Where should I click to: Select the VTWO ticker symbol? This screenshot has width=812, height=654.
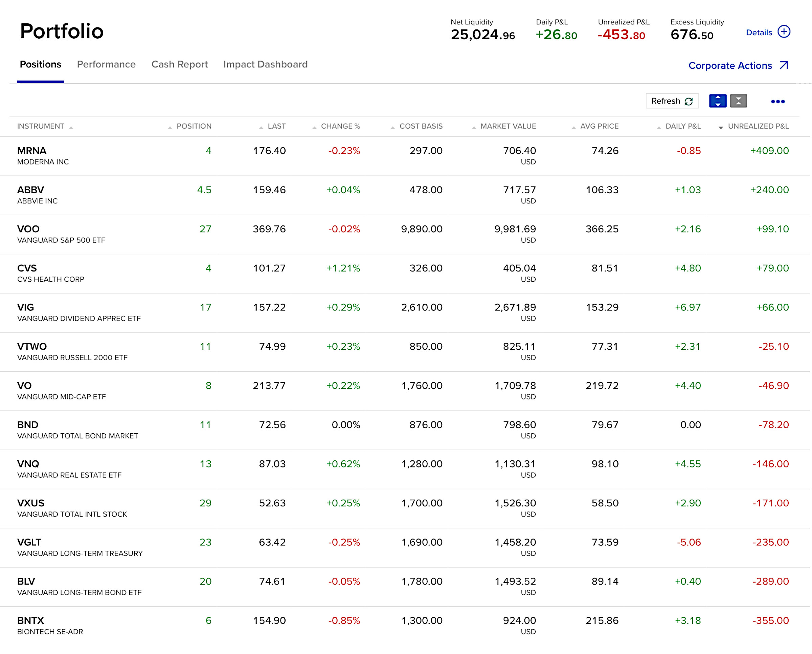(32, 347)
